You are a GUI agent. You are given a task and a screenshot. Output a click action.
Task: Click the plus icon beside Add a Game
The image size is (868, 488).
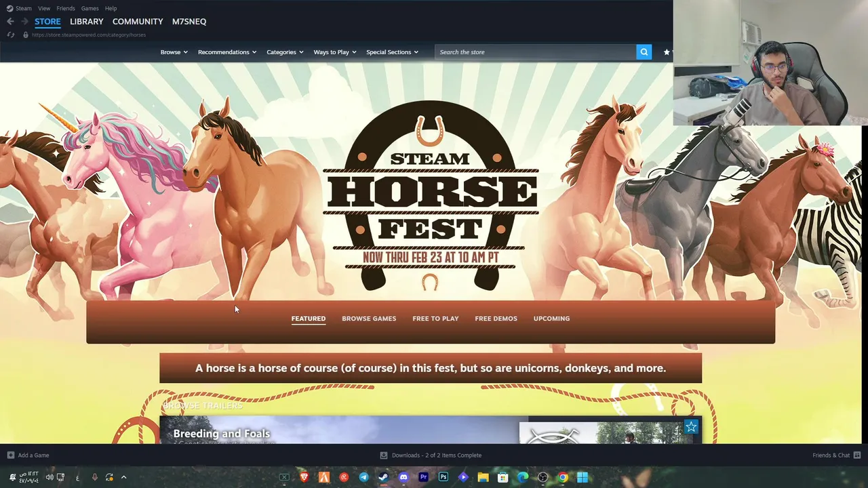click(x=10, y=455)
